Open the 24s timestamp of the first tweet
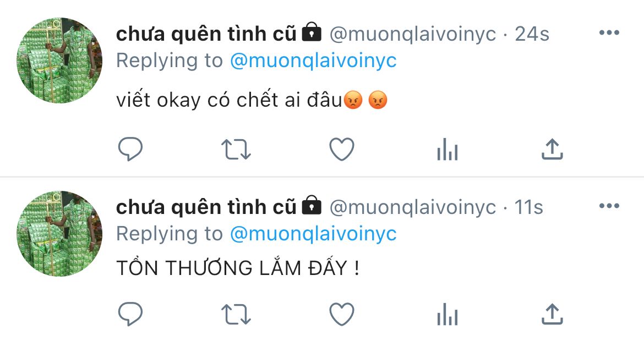Screen dimensions: 644x341 click(532, 34)
